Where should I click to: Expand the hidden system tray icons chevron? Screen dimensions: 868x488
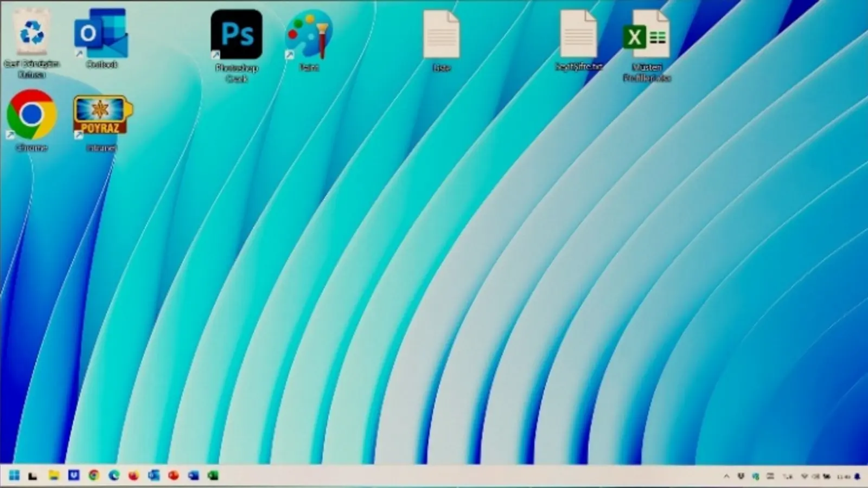pyautogui.click(x=726, y=476)
